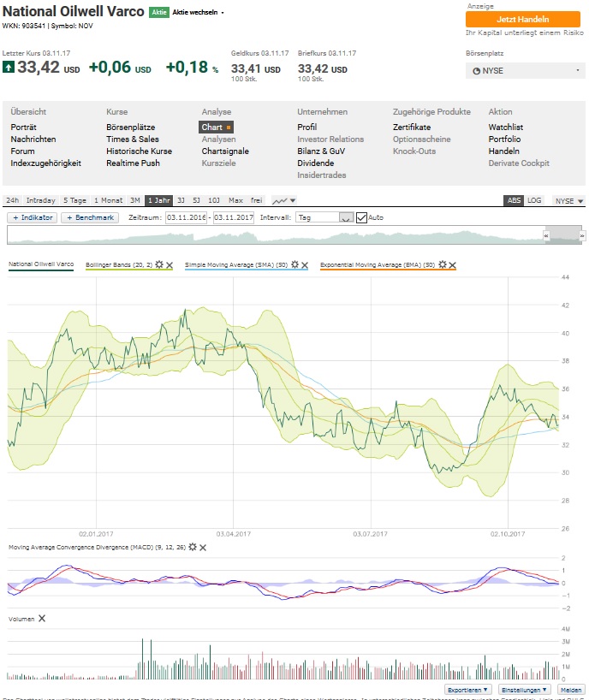Remove the Simple Moving Average indicator
Viewport: 589px width, 700px height.
tap(305, 265)
